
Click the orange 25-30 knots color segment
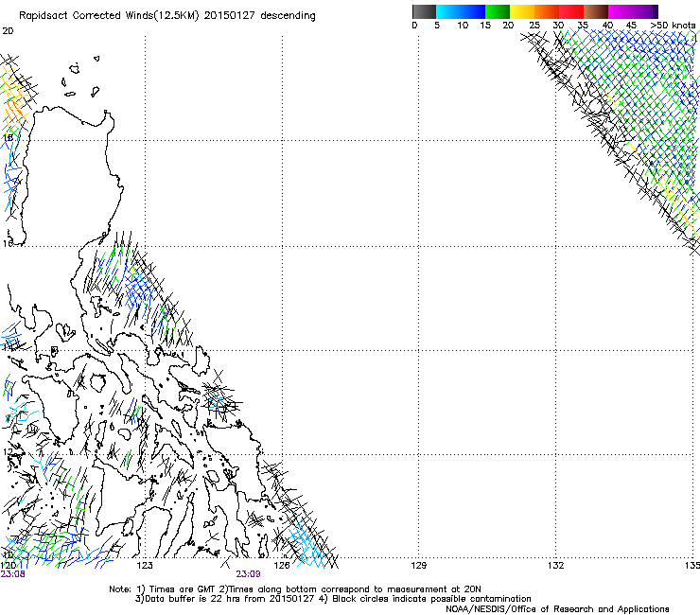coord(547,11)
